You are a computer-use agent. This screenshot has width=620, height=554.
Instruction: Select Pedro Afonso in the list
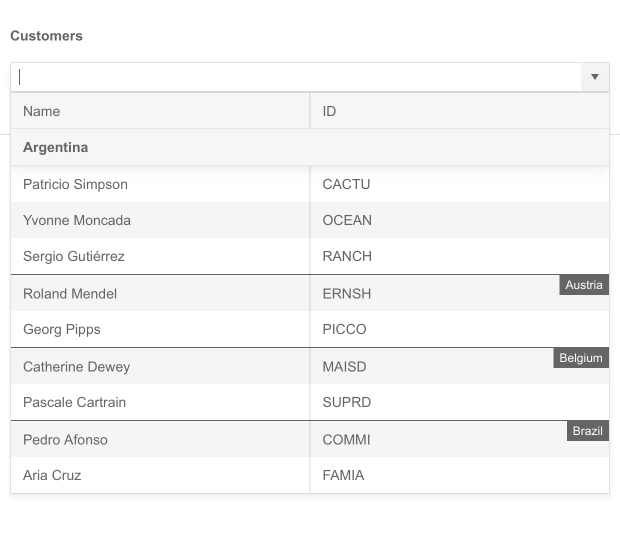65,439
